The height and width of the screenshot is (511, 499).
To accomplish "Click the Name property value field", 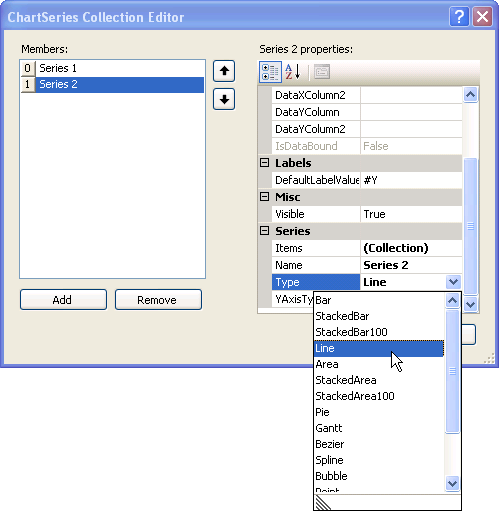I will click(x=411, y=265).
